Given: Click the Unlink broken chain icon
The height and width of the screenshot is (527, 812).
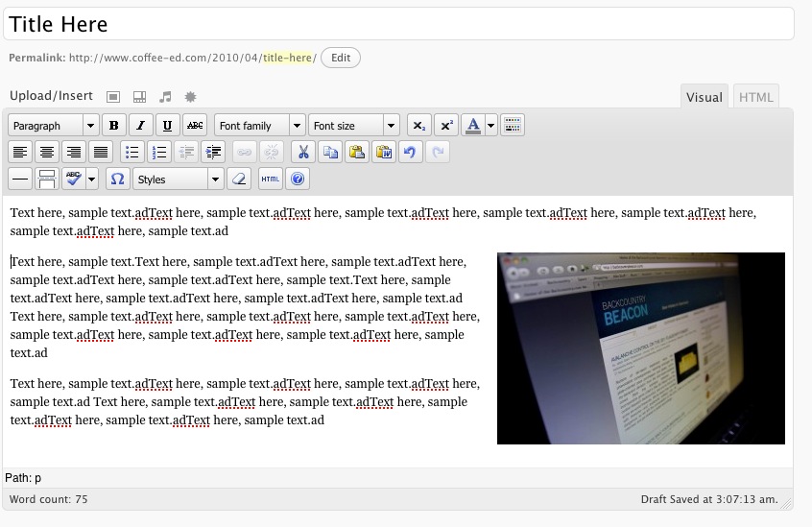Looking at the screenshot, I should [x=271, y=153].
